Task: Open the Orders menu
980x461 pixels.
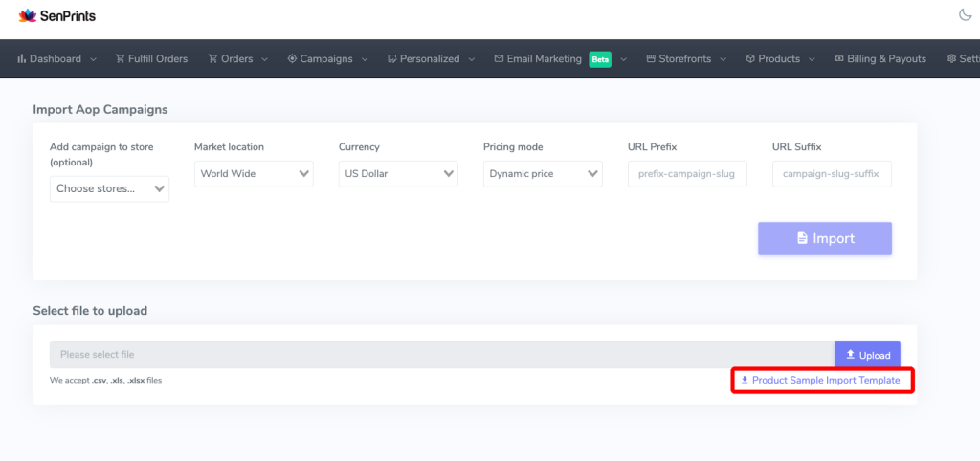Action: coord(237,58)
